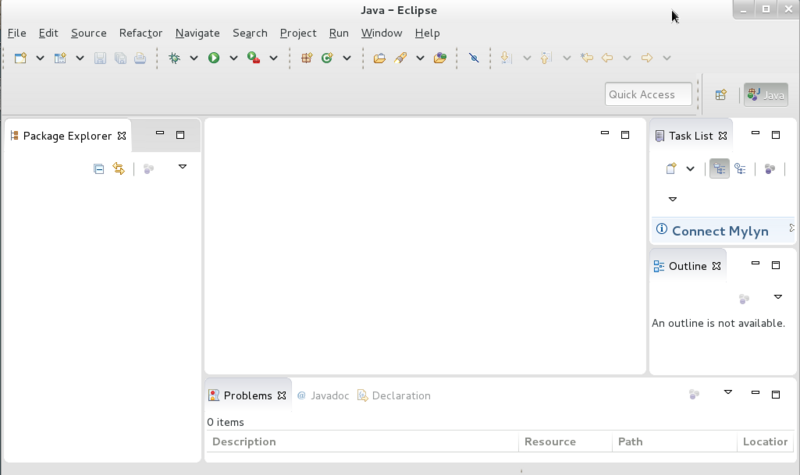The image size is (800, 475).
Task: Select the Java perspective button
Action: [x=766, y=95]
